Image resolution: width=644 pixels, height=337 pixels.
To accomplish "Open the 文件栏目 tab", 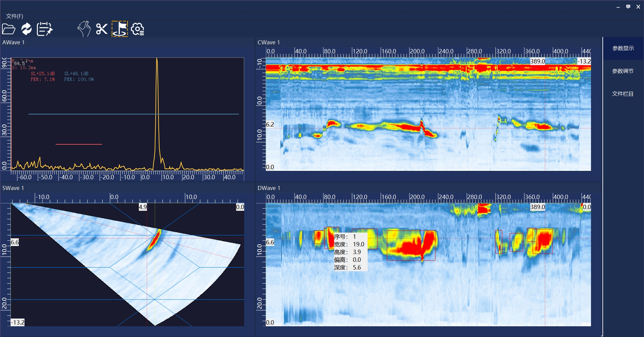I will click(x=623, y=94).
